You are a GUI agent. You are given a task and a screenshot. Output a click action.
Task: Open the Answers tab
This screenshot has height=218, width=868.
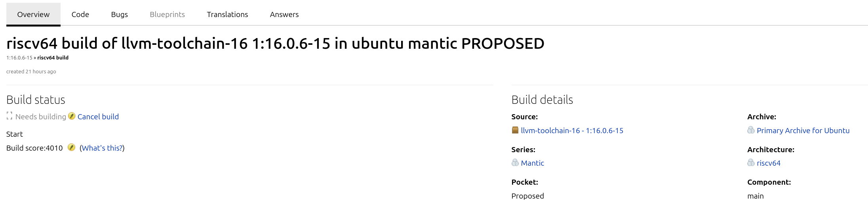284,14
